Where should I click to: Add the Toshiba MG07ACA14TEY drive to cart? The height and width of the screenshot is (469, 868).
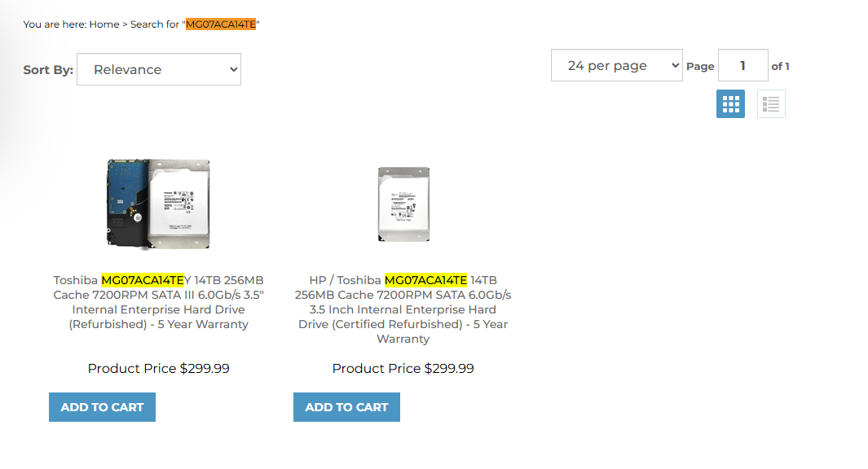102,407
